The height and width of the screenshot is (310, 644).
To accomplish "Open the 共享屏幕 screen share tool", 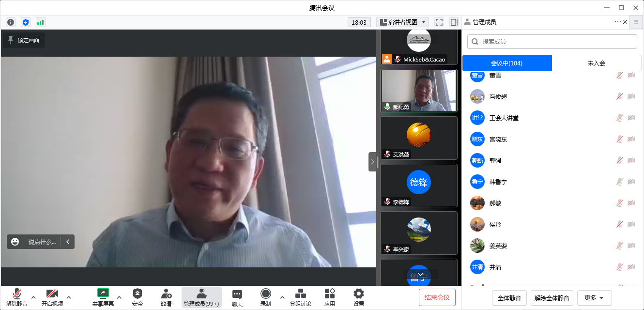I will [x=103, y=297].
